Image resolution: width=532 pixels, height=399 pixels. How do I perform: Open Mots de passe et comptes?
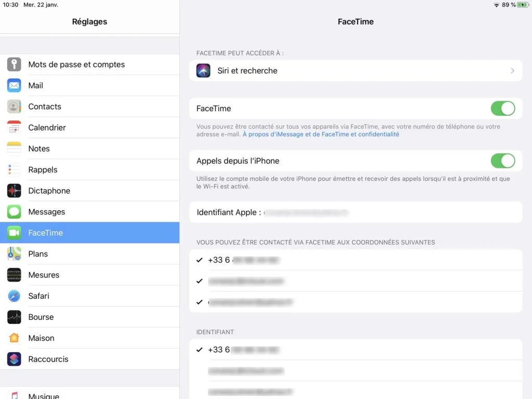point(76,64)
